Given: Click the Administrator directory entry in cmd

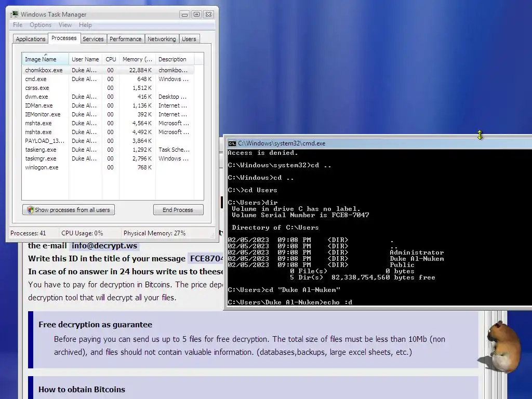Looking at the screenshot, I should click(x=417, y=252).
